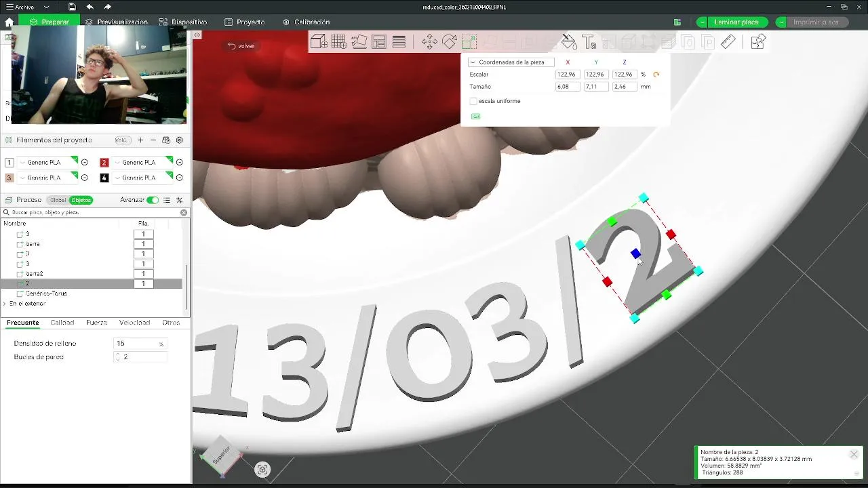Click filament 2 red color swatch
Image resolution: width=868 pixels, height=488 pixels.
pos(104,163)
